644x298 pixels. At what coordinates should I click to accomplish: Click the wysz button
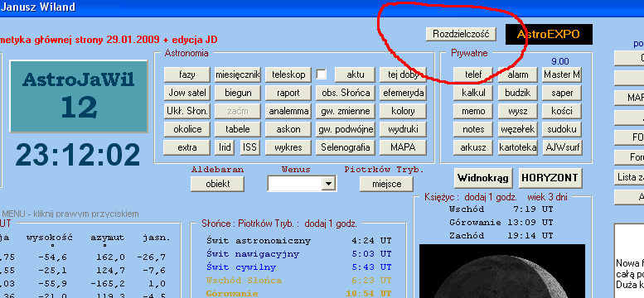coord(517,111)
